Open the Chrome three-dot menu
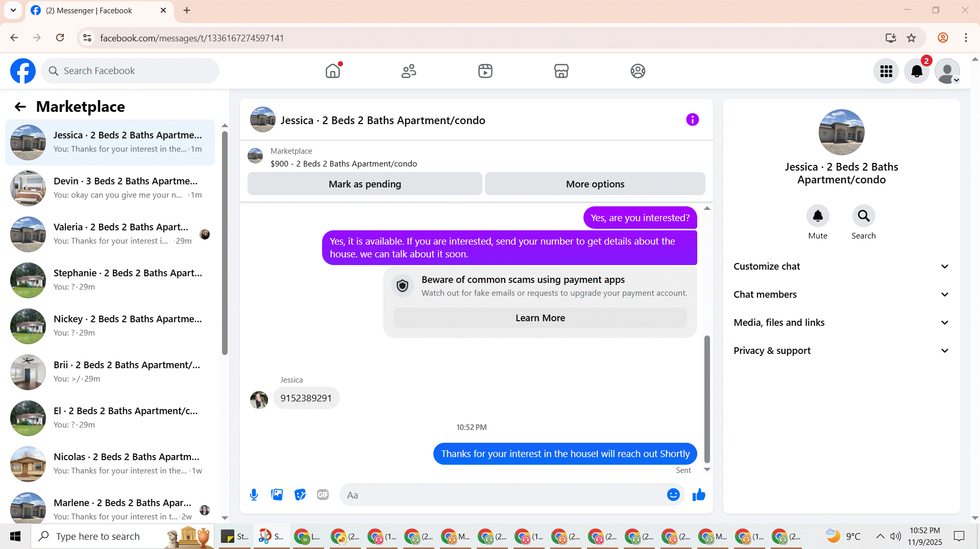Image resolution: width=980 pixels, height=549 pixels. 966,38
